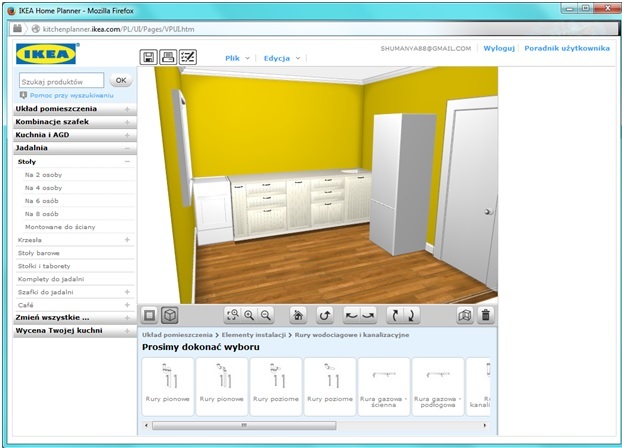
Task: Open the Edycja menu
Action: (x=281, y=58)
